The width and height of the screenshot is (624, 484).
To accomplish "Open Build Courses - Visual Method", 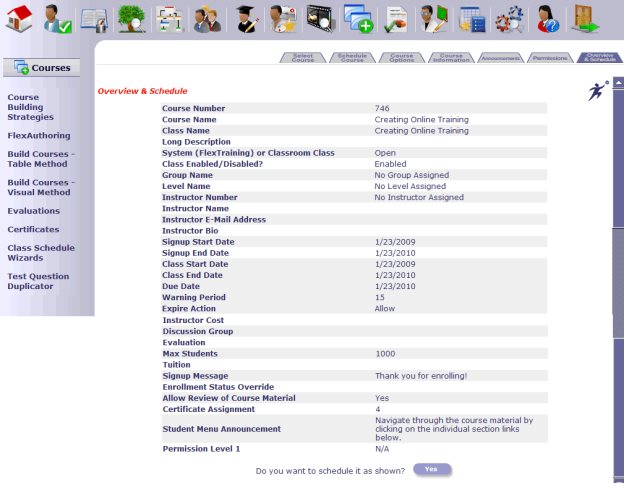I will 41,187.
